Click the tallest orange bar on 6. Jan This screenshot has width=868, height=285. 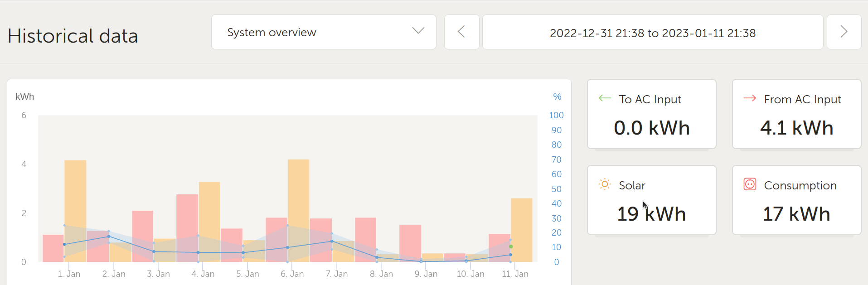(x=299, y=190)
